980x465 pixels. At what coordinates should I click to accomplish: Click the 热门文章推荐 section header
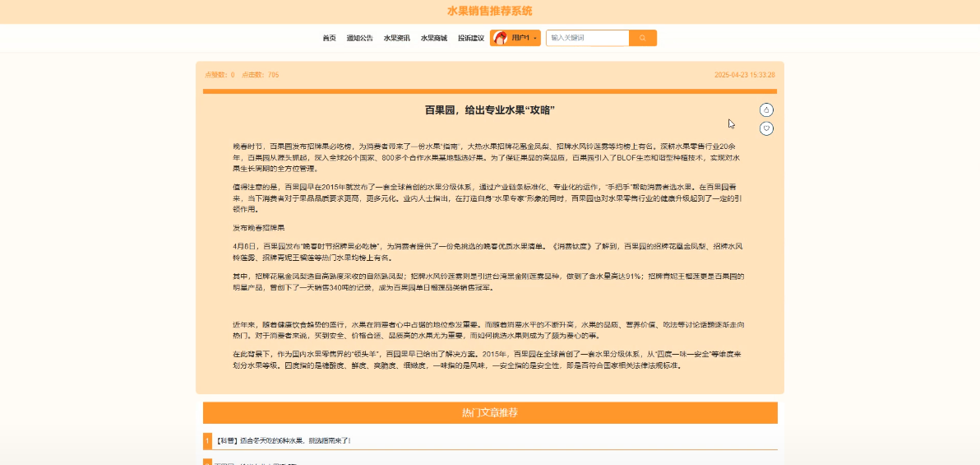(x=490, y=413)
